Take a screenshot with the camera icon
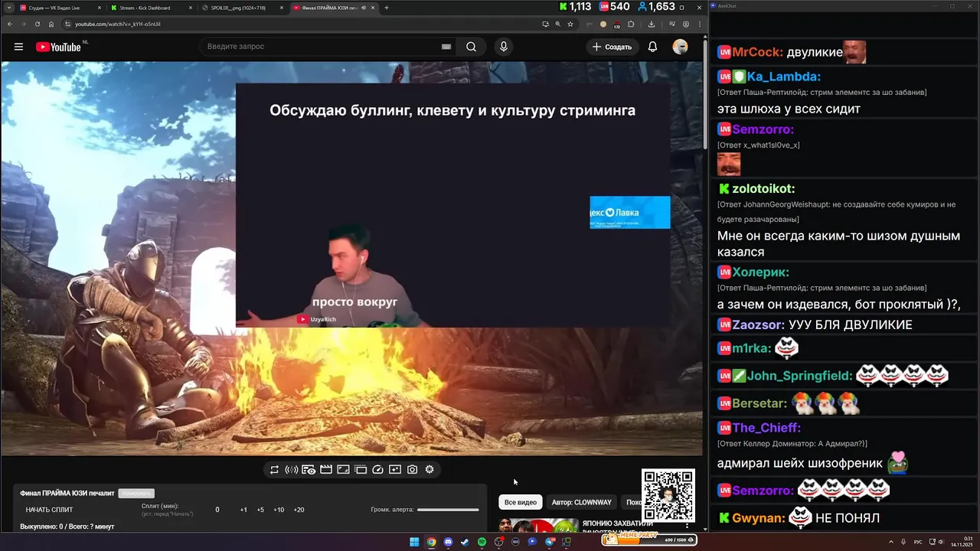Screen dimensions: 980x551 click(412, 470)
